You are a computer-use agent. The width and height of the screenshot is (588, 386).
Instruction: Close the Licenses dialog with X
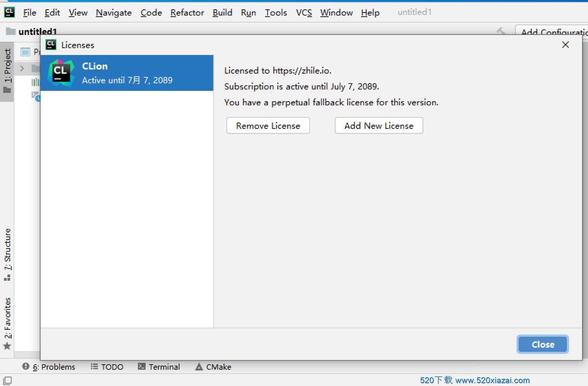coord(565,45)
